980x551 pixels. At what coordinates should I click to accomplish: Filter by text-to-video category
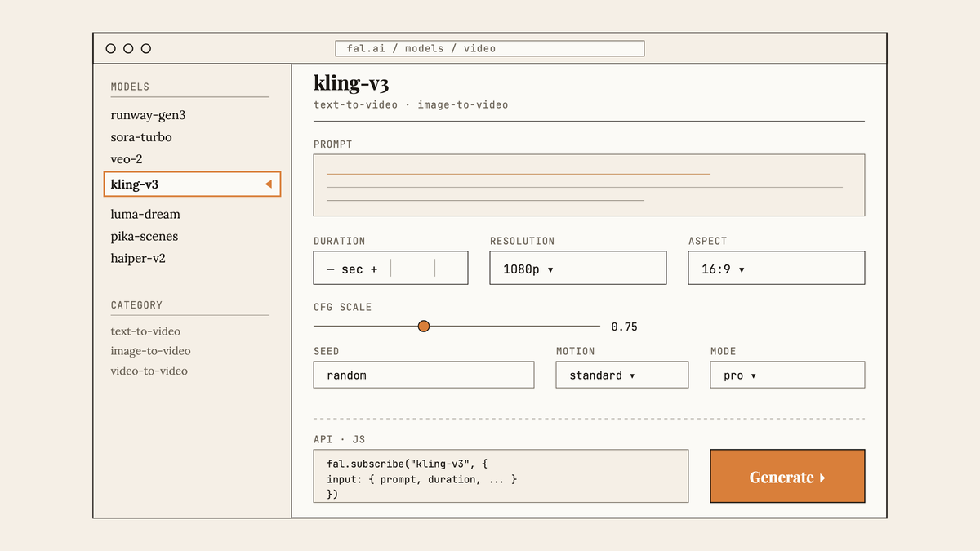(145, 331)
